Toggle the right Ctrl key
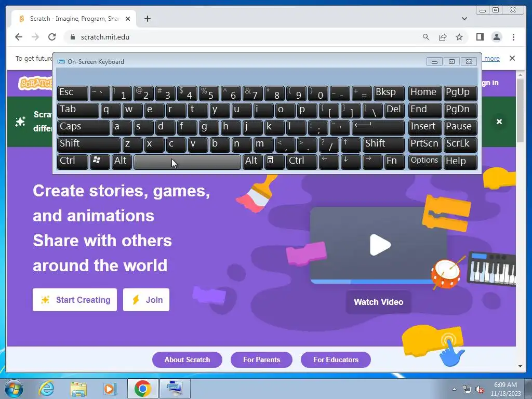This screenshot has width=532, height=399. click(x=302, y=162)
